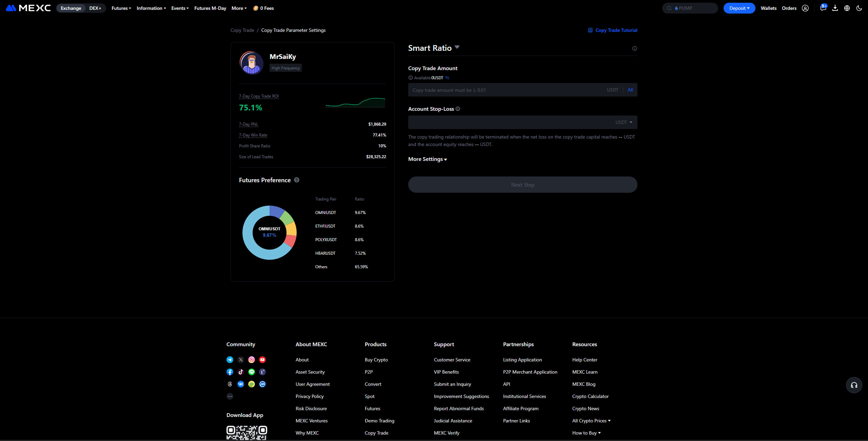Open the Copy Trade Tutorial link
This screenshot has height=441, width=868.
click(x=616, y=30)
